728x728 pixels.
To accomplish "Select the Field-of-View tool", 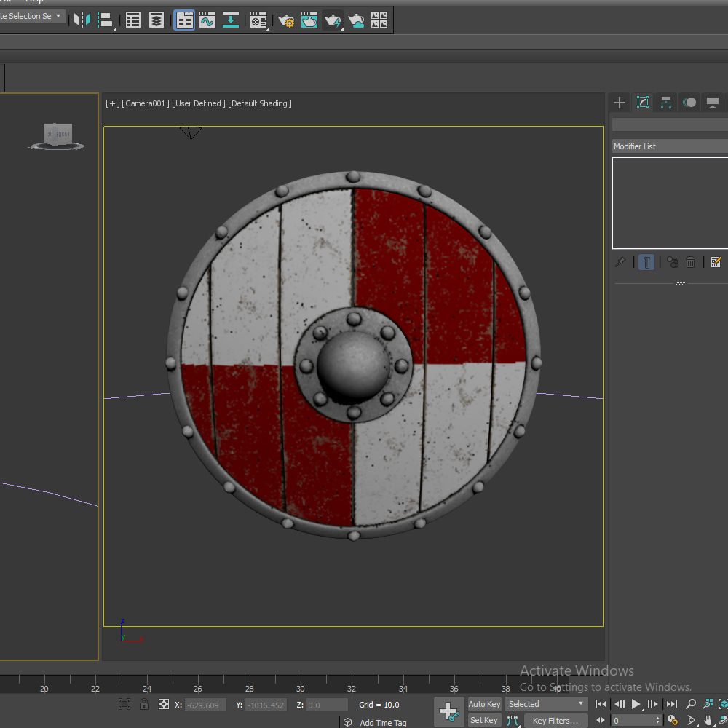I will coord(691,721).
